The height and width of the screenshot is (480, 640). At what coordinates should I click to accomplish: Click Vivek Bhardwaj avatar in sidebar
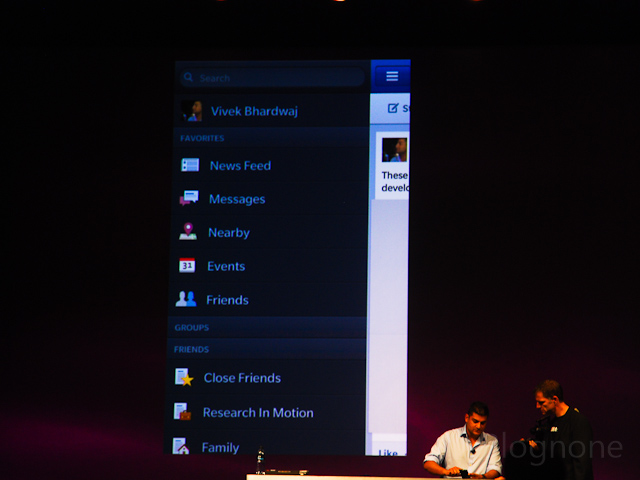(191, 111)
